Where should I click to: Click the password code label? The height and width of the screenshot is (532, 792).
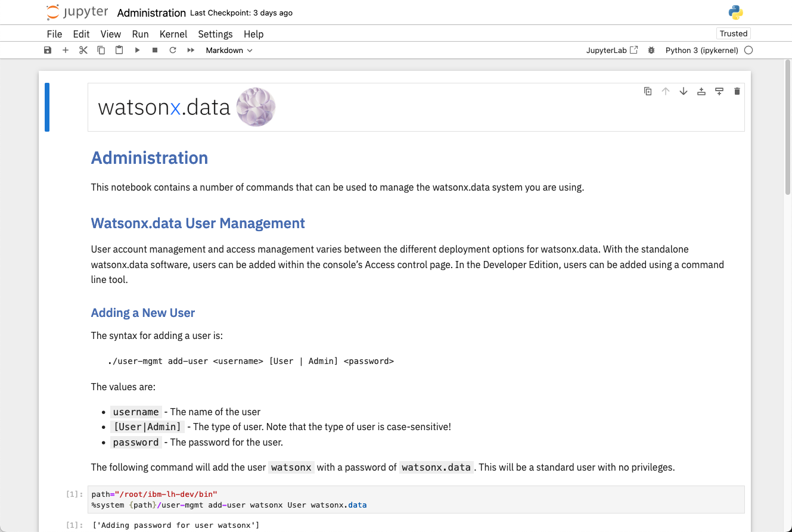point(136,442)
